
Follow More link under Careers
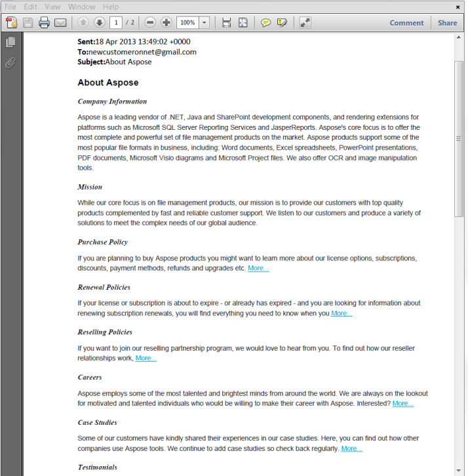402,403
